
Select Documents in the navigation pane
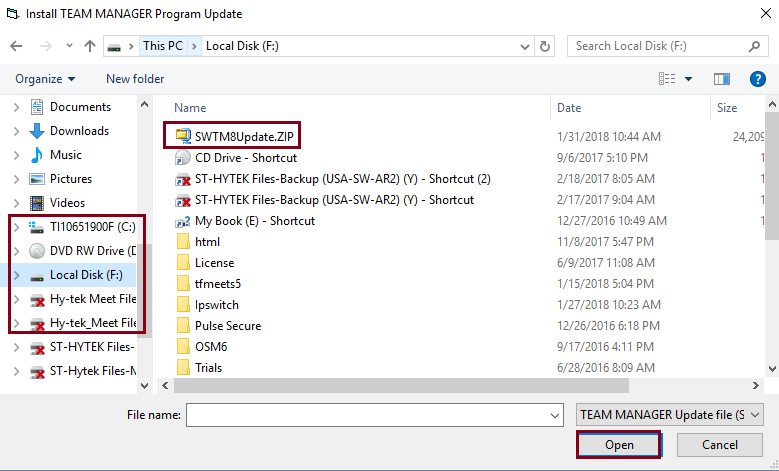80,107
